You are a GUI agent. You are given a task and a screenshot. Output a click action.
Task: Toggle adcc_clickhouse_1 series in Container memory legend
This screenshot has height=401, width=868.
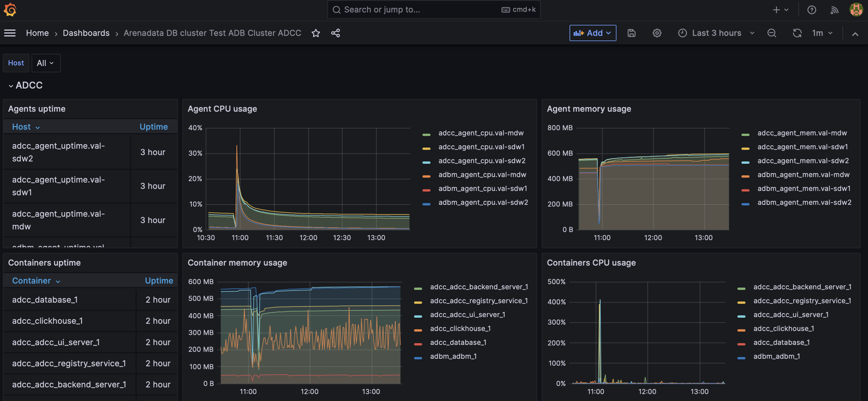tap(460, 329)
